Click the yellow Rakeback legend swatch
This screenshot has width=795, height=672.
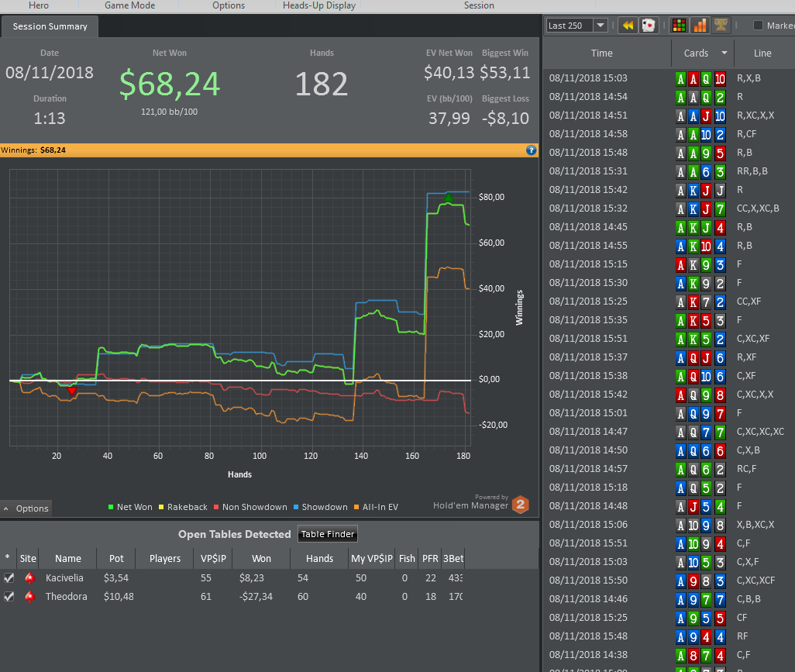pyautogui.click(x=161, y=507)
